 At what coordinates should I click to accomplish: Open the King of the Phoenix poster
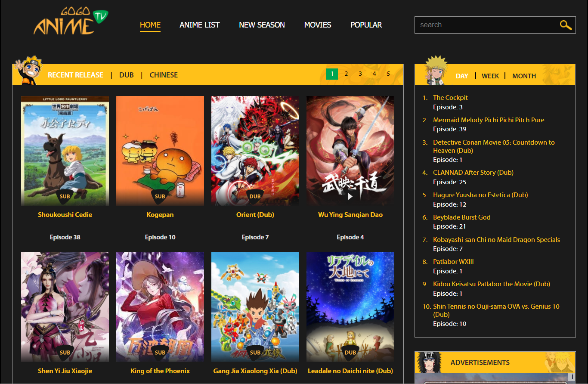pos(160,307)
